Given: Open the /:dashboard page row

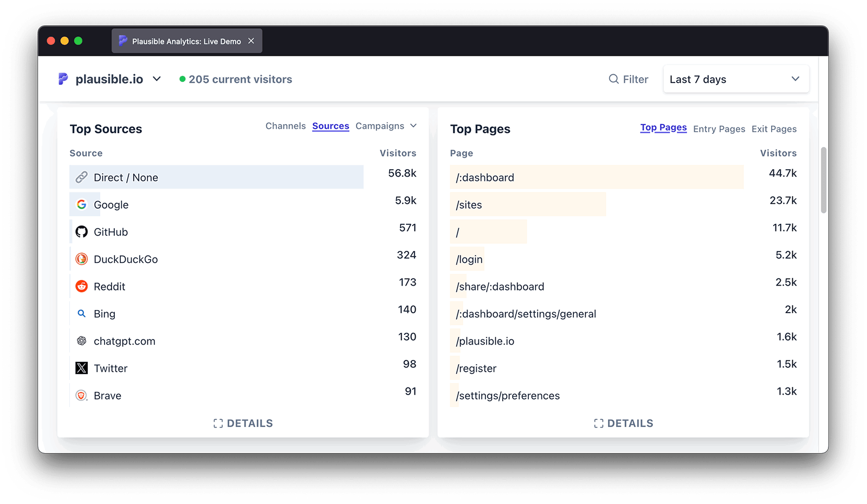Looking at the screenshot, I should [485, 177].
